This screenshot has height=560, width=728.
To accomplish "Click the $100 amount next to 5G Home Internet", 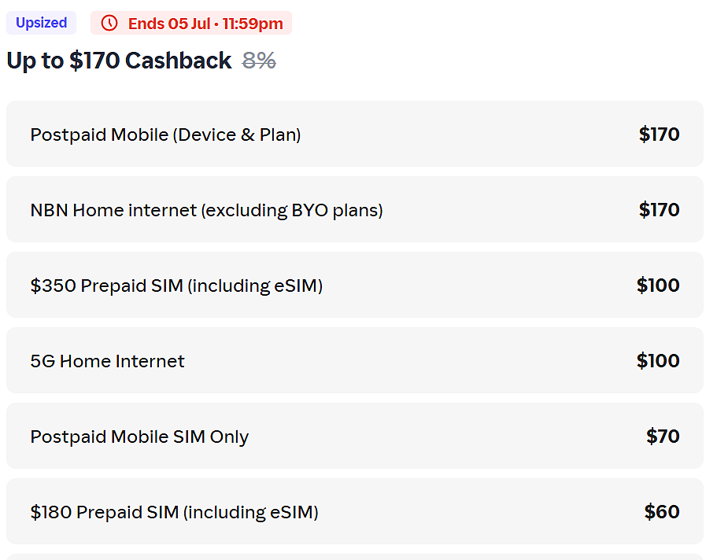I will 658,360.
